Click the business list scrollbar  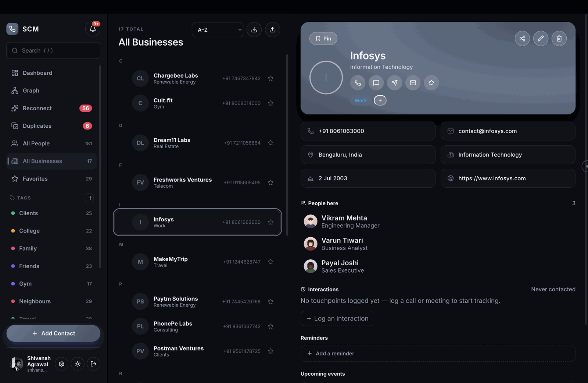pos(287,145)
